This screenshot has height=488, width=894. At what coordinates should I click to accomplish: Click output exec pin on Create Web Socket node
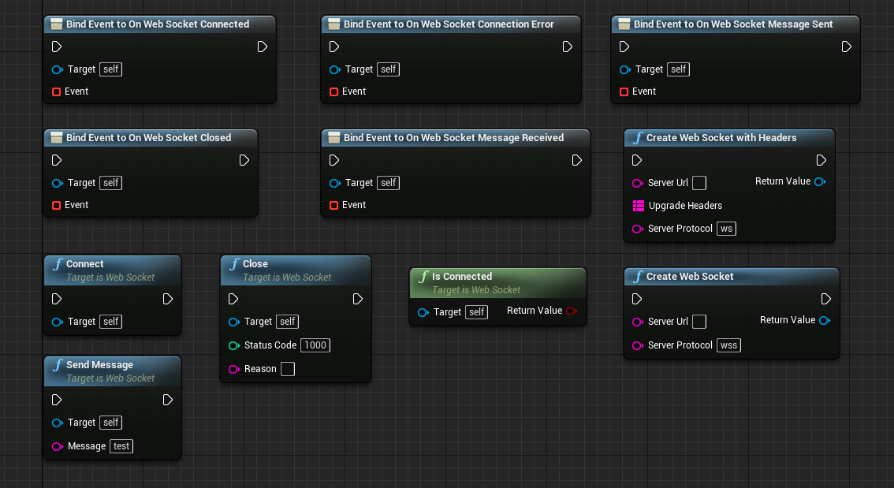tap(826, 299)
